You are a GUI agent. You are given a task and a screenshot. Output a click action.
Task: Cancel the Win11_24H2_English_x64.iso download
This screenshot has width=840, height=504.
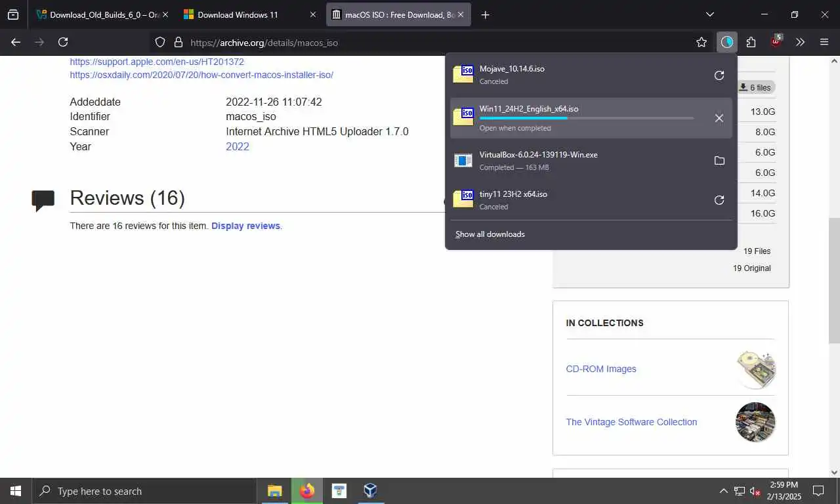coord(719,118)
